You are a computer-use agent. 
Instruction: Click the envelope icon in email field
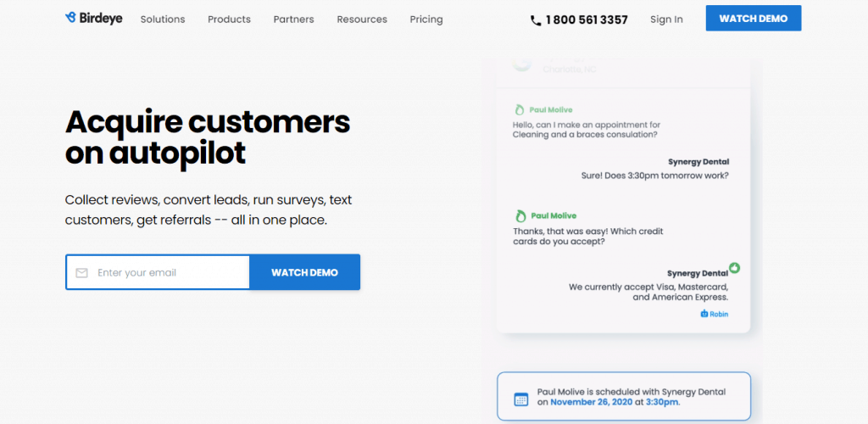82,273
